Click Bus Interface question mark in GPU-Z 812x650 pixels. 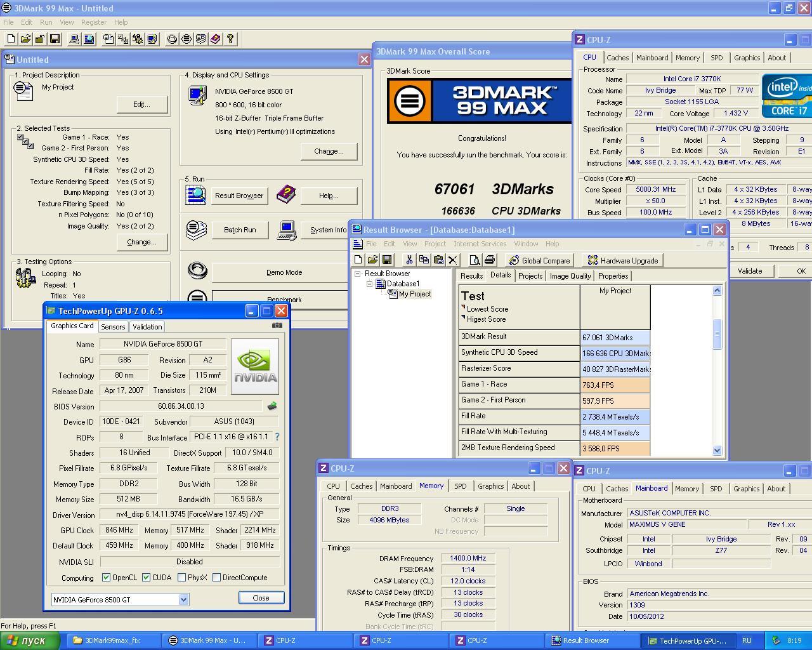click(x=277, y=437)
